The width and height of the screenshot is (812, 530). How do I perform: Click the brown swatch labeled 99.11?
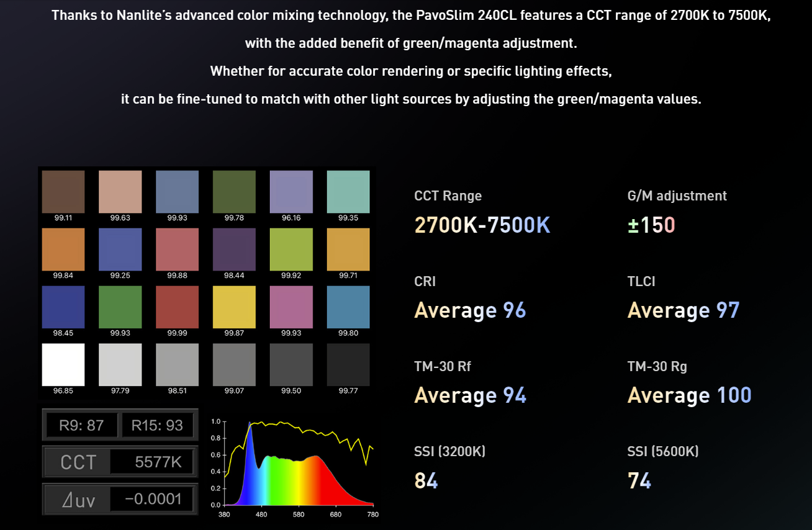coord(63,192)
